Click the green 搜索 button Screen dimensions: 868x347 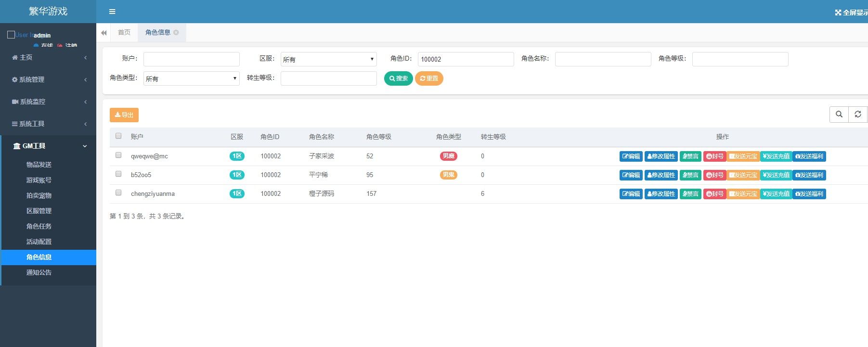coord(398,78)
